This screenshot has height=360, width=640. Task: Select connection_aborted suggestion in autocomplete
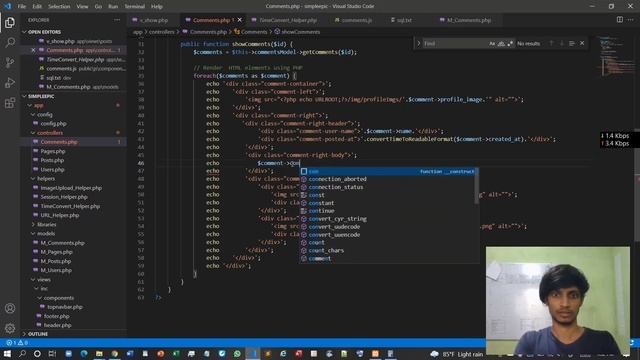coord(388,179)
